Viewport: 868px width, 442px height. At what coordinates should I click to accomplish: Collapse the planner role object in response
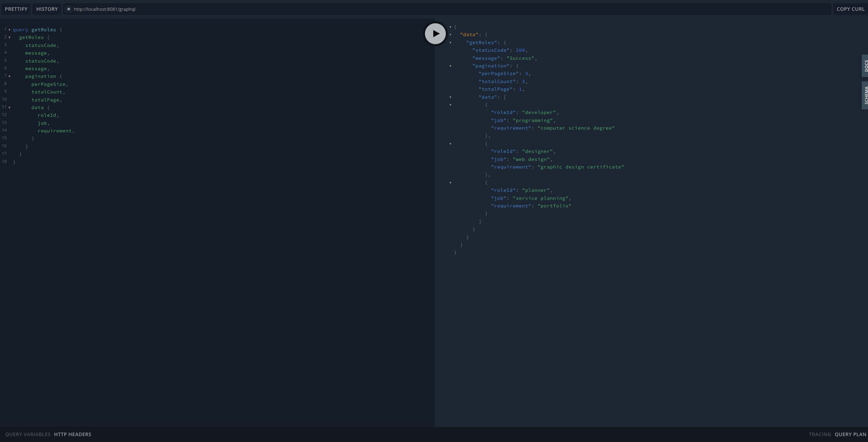[450, 183]
